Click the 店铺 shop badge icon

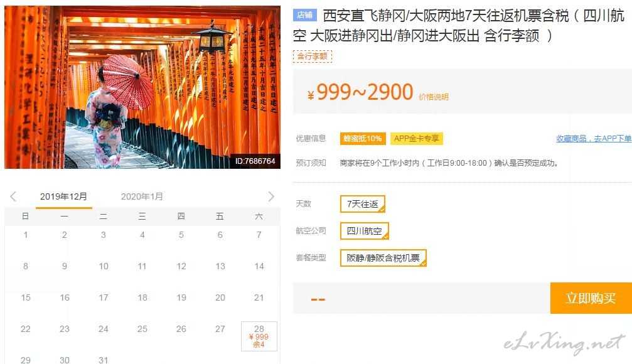pos(305,15)
